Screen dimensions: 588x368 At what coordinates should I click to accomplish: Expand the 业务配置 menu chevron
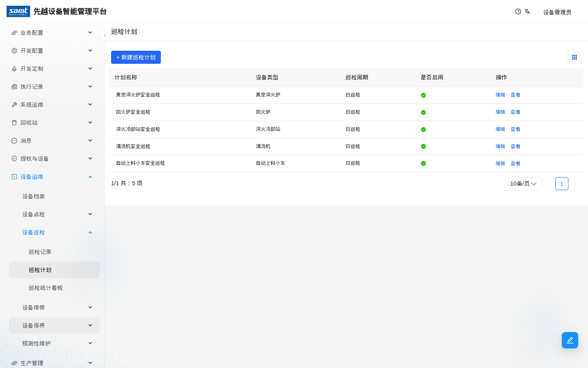90,33
